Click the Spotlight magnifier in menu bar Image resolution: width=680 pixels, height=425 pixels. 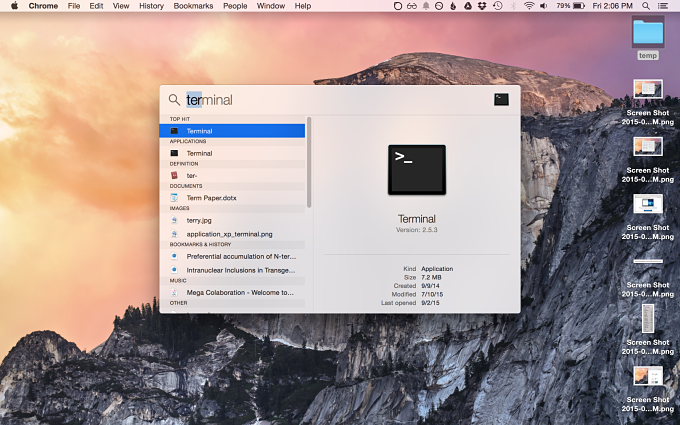[646, 6]
